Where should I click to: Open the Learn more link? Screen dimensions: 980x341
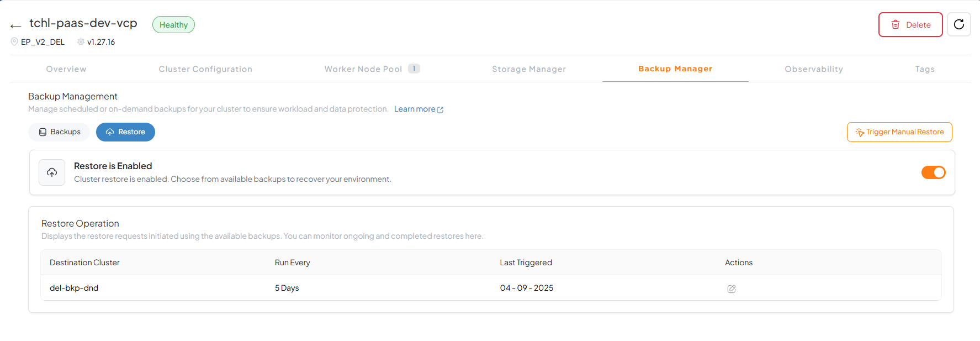pyautogui.click(x=419, y=109)
